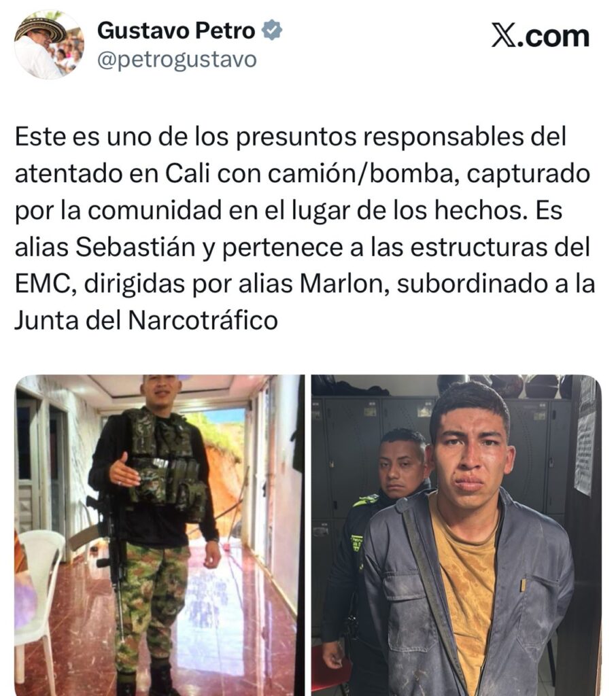Screen dimensions: 616x696
Task: Click the sombrero hat in profile picture
Action: tap(41, 28)
